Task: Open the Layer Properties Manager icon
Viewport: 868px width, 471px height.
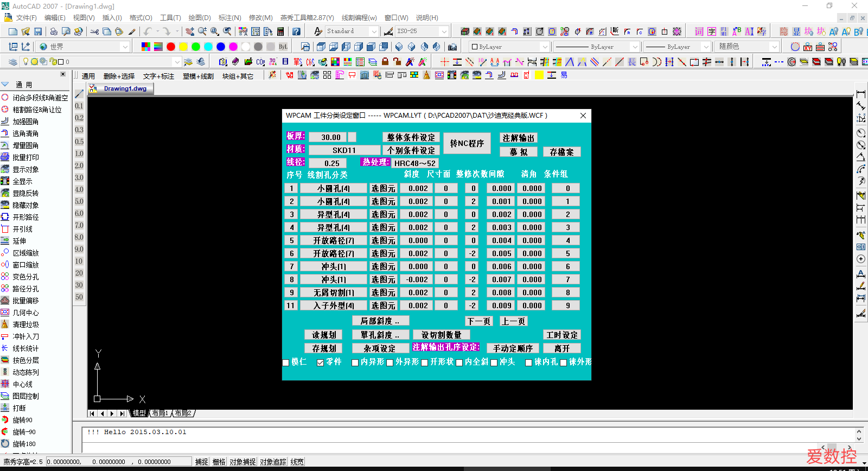Action: click(x=13, y=62)
